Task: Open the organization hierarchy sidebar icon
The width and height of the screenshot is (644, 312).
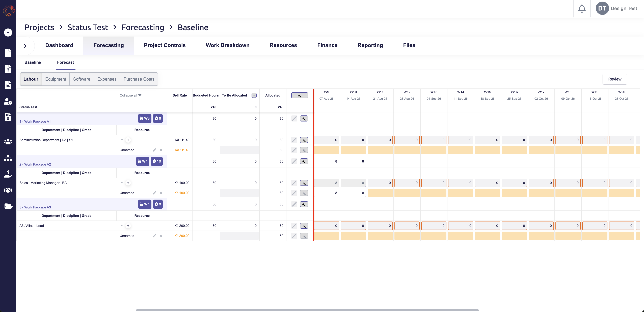Action: [8, 158]
